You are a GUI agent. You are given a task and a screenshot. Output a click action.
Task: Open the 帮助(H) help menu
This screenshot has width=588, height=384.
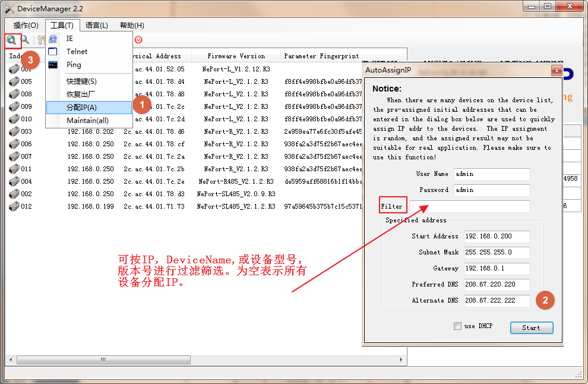(x=132, y=26)
